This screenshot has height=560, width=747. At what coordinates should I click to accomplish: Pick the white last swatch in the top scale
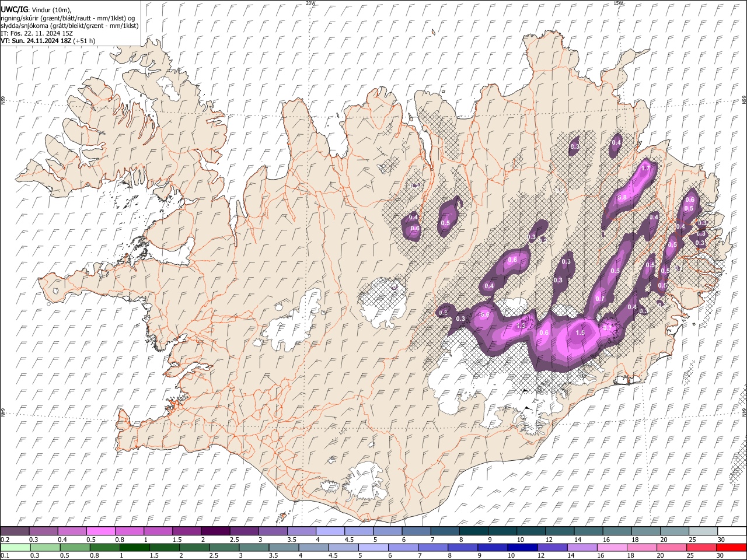tap(731, 531)
